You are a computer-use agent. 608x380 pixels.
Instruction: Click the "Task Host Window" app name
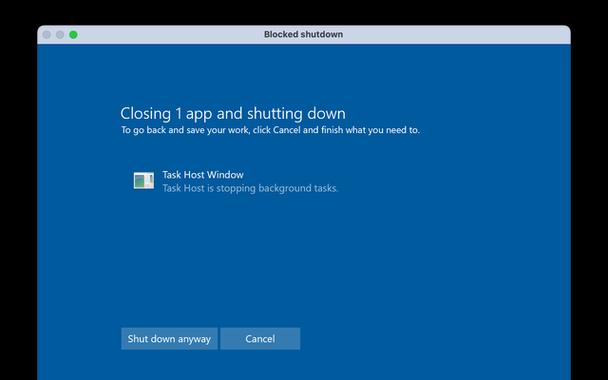pyautogui.click(x=203, y=175)
